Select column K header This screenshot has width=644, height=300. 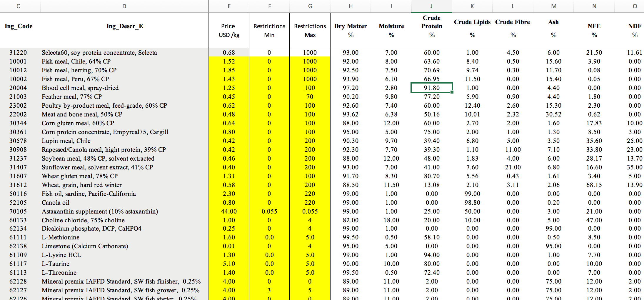pos(472,6)
